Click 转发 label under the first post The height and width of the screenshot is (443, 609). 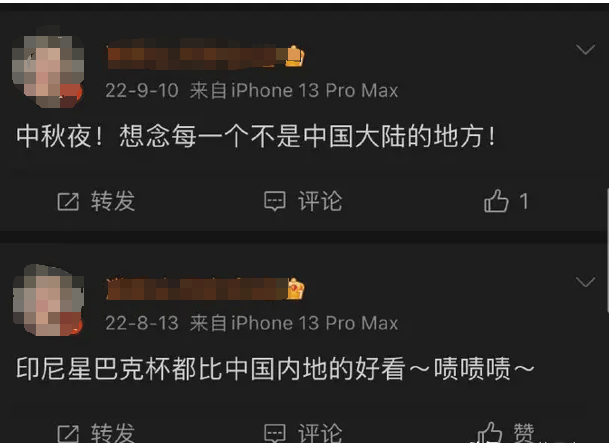pyautogui.click(x=113, y=201)
